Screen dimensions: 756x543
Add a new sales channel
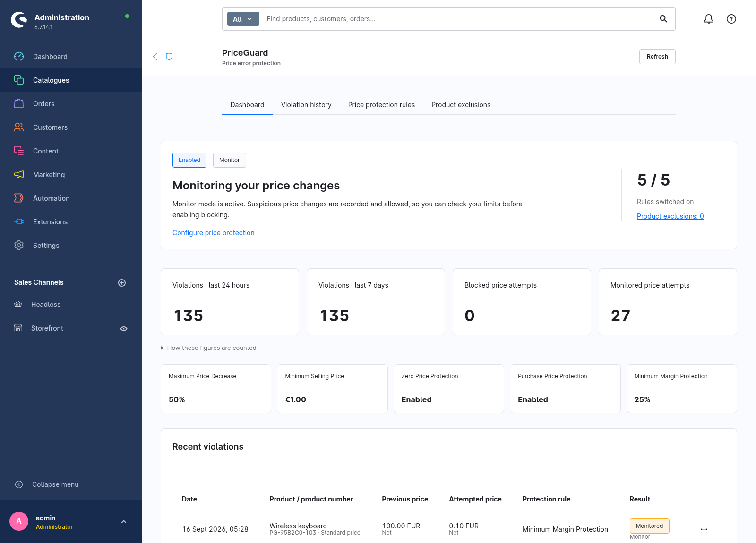122,283
